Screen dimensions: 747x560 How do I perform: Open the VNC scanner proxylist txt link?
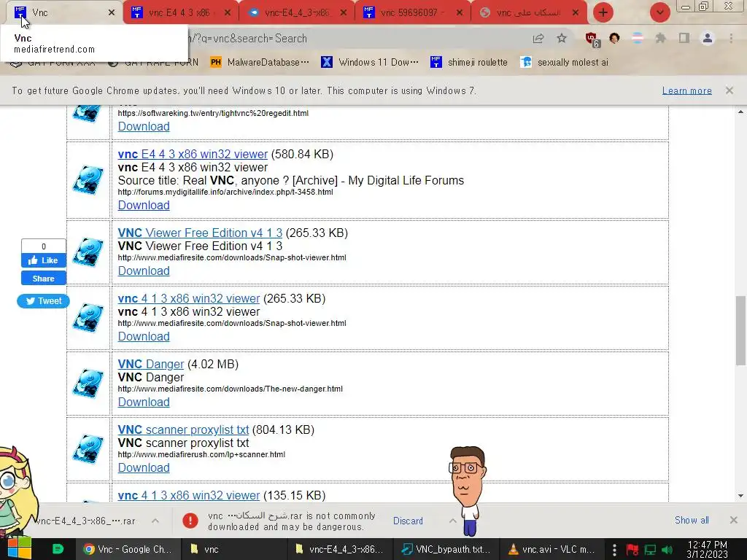[183, 430]
